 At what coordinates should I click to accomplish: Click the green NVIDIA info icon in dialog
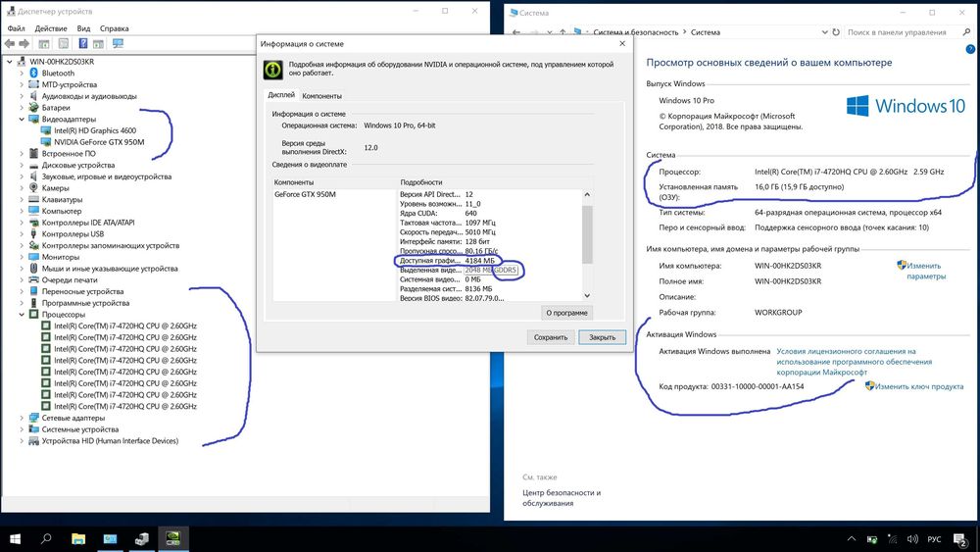pos(273,70)
